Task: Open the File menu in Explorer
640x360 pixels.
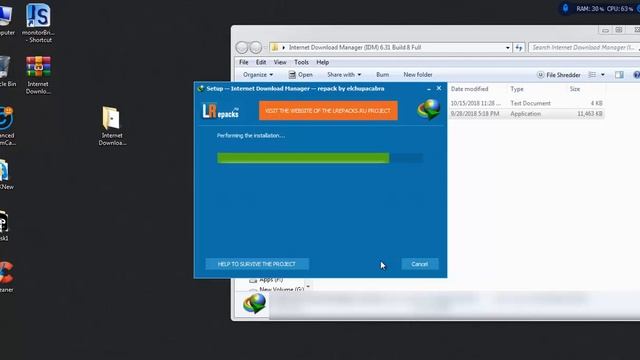Action: [x=244, y=62]
